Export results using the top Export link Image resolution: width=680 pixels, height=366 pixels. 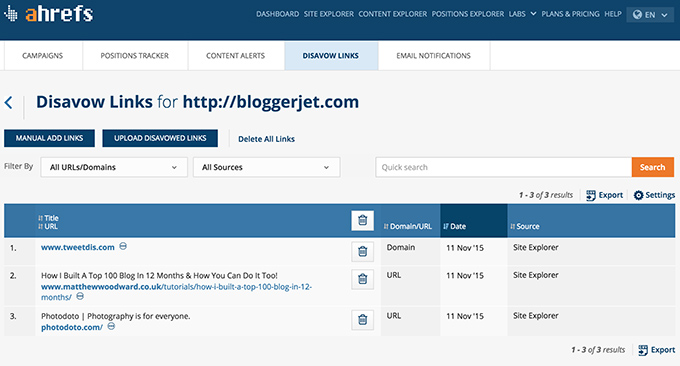605,195
